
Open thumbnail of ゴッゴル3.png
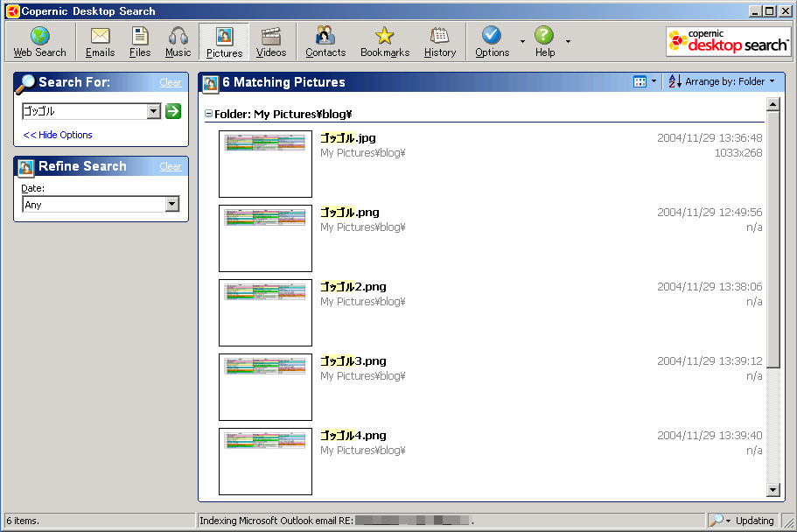tap(265, 387)
